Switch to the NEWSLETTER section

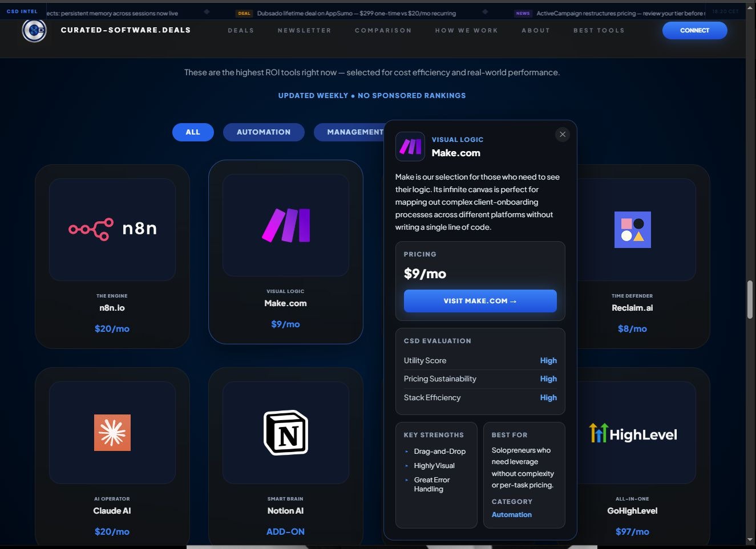pyautogui.click(x=304, y=30)
